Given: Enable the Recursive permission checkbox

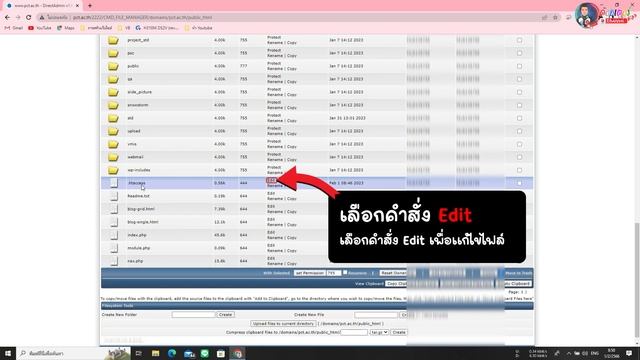Looking at the screenshot, I should pos(345,272).
